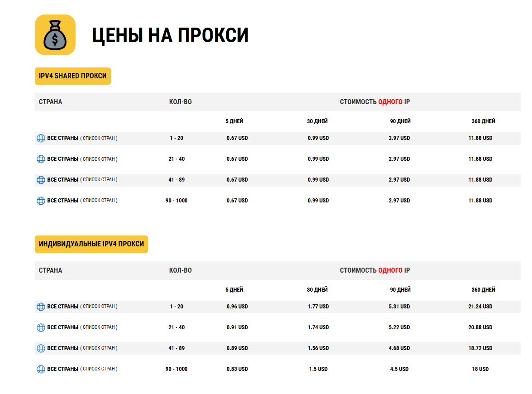
Task: Open 'Список стран' link in Shared 41 - 89 row
Action: 99,180
